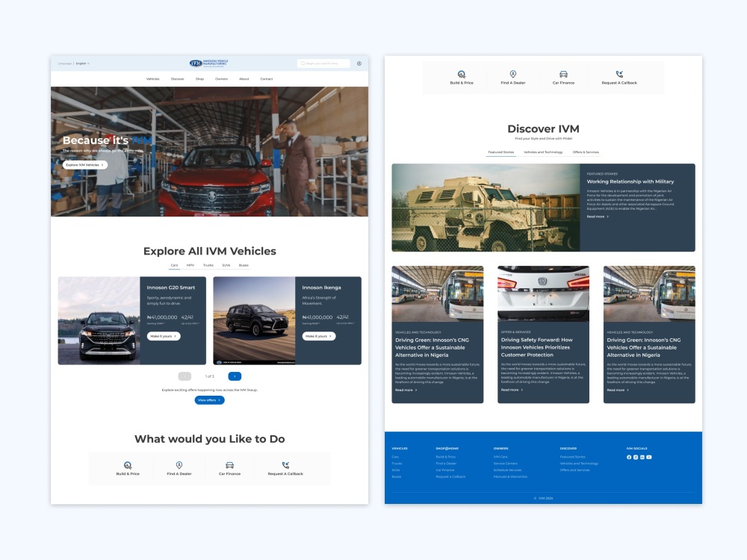
Task: Click footer Find a Dealer link
Action: coord(446,464)
